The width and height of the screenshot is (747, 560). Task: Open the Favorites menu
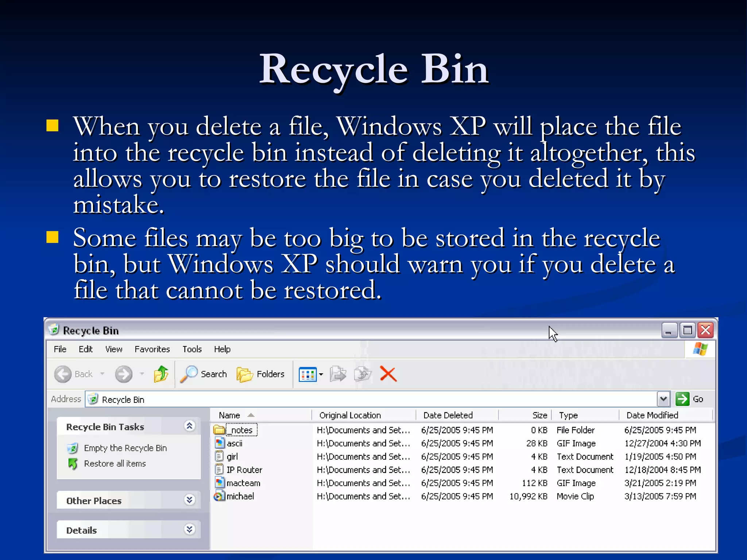coord(152,349)
